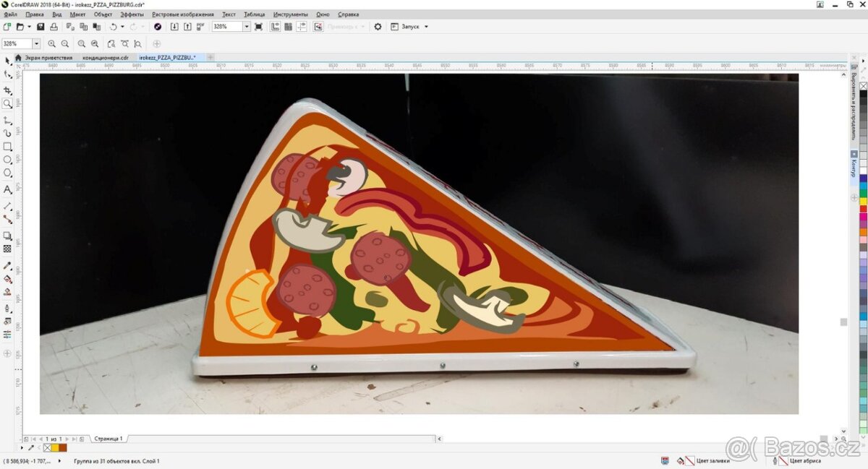Select the Страница 1 page tab
Viewport: 868px width, 469px height.
109,439
